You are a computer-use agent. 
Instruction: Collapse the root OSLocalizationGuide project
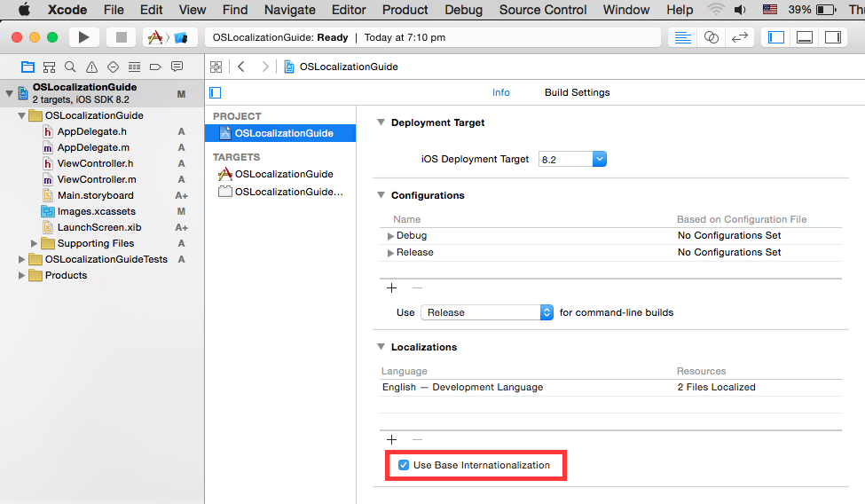pyautogui.click(x=10, y=93)
